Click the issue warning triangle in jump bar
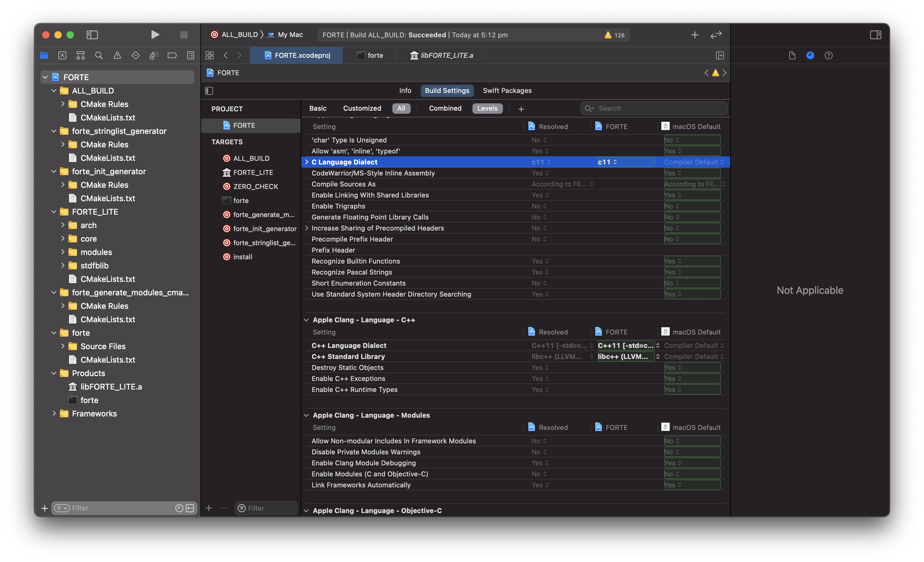The height and width of the screenshot is (562, 924). coord(716,73)
